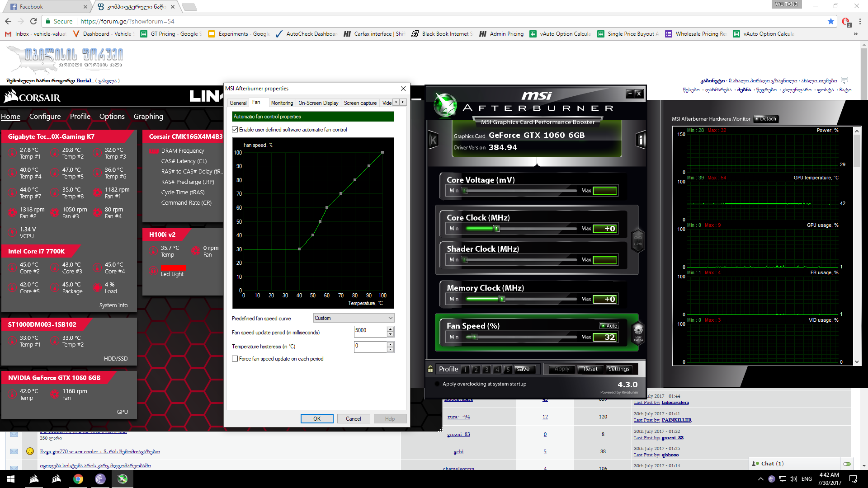Check Force fan speed update on each period
The height and width of the screenshot is (488, 868).
pos(235,359)
